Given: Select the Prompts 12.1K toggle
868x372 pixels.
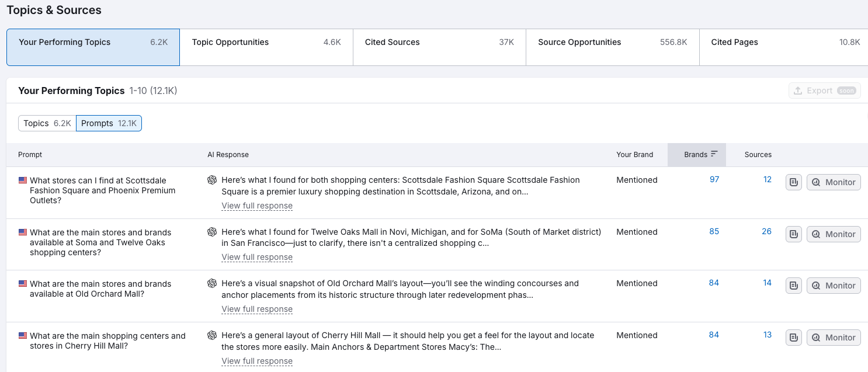Looking at the screenshot, I should point(109,123).
